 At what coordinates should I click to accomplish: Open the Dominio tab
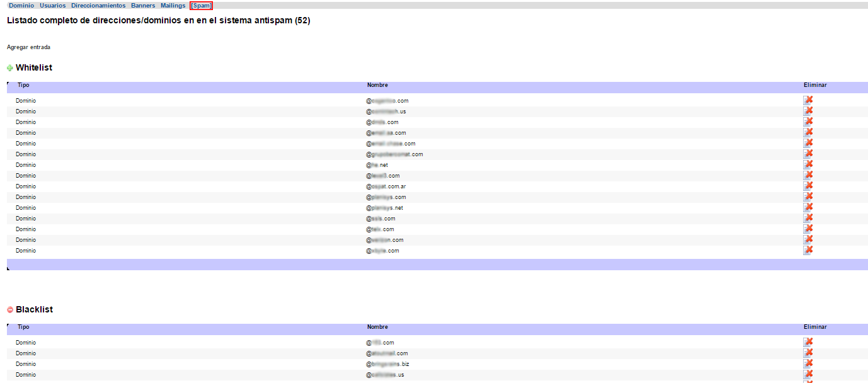[x=21, y=6]
